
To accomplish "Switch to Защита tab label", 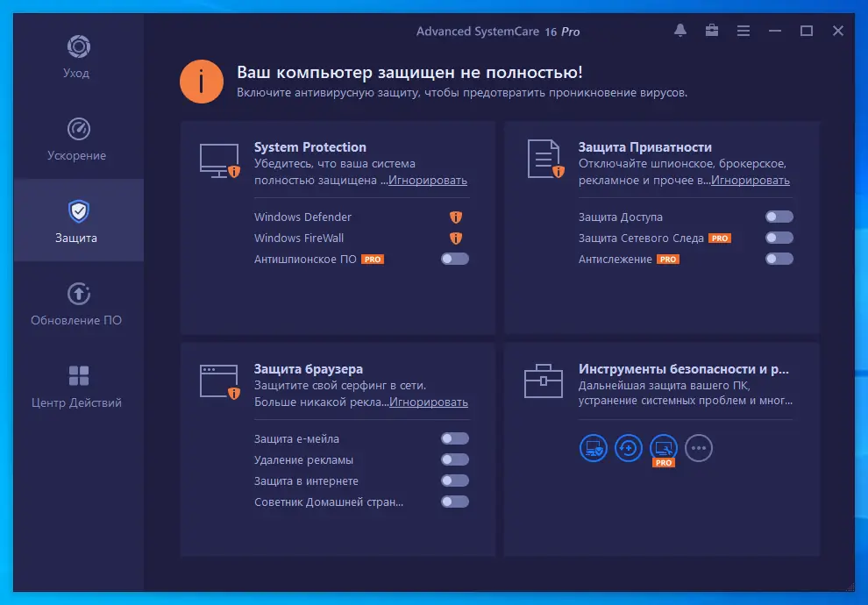I will click(76, 238).
